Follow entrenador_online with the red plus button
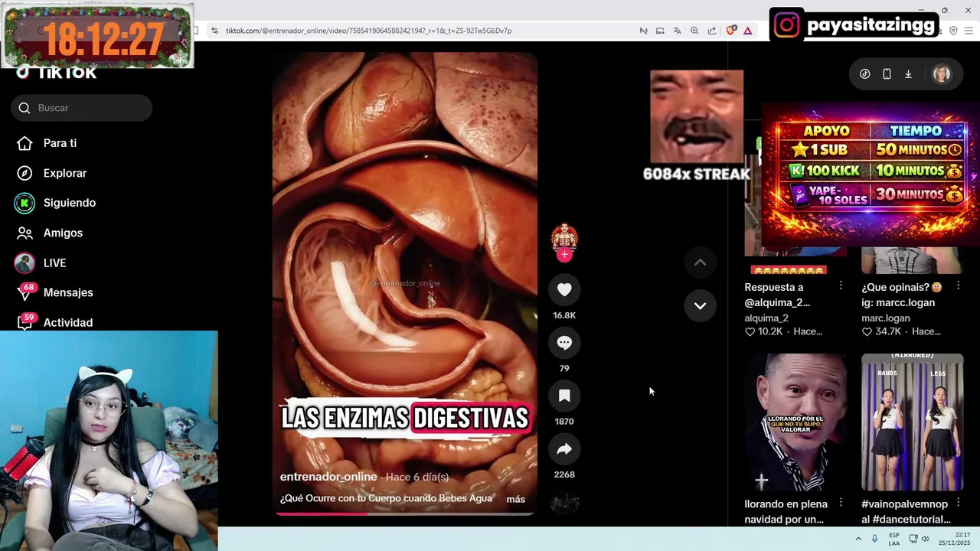This screenshot has width=980, height=551. point(564,255)
